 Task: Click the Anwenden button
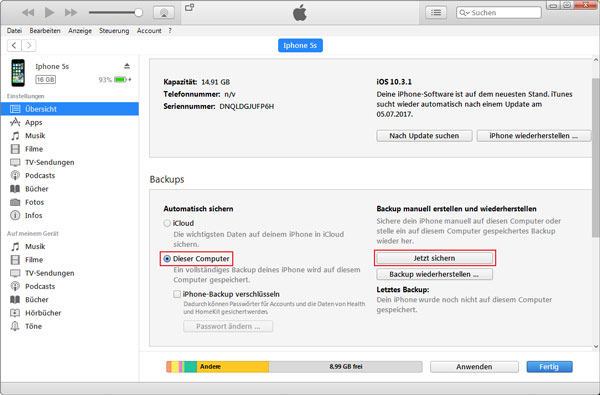click(474, 367)
